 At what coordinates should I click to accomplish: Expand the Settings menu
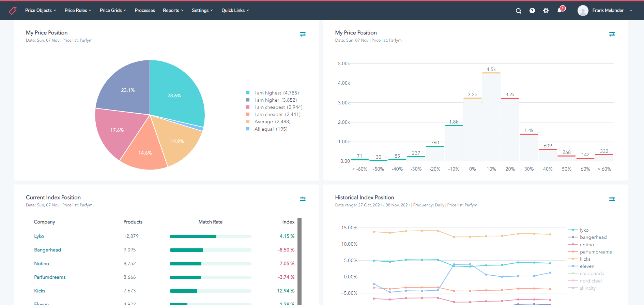click(x=202, y=11)
